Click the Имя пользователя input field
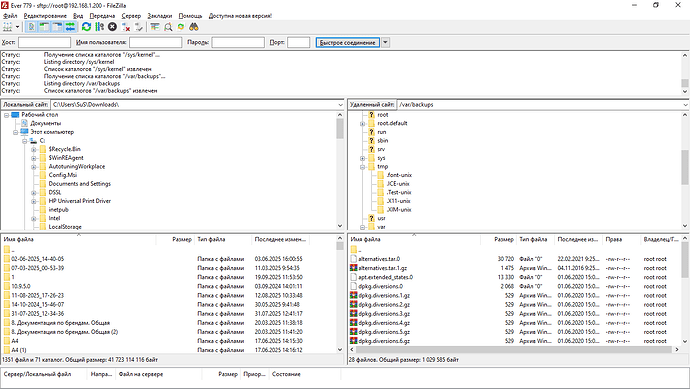Screen dimensions: 690x389 tap(155, 42)
